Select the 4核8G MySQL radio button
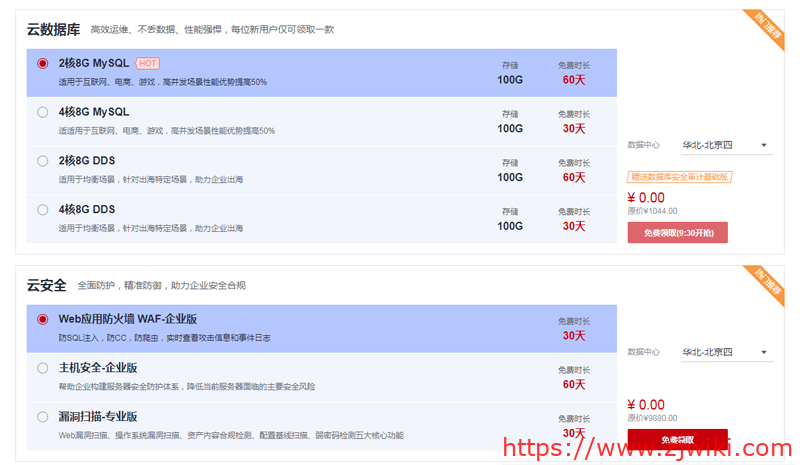Image resolution: width=800 pixels, height=465 pixels. click(x=43, y=112)
